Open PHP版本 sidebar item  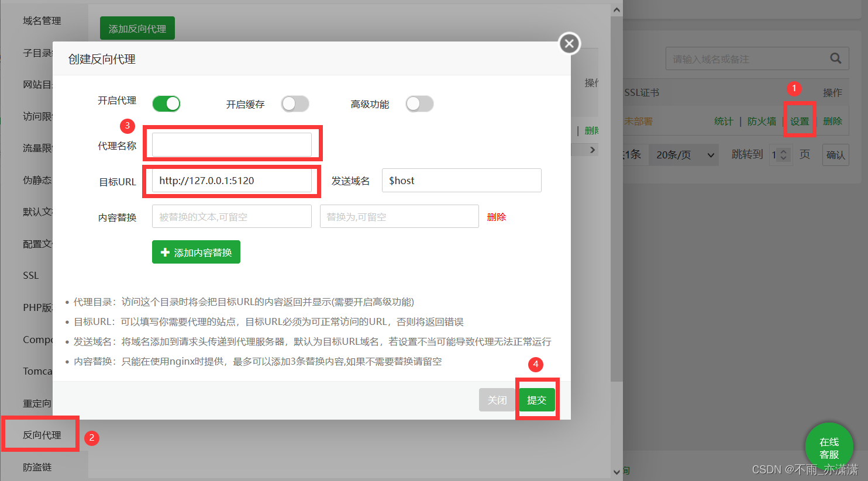point(37,307)
